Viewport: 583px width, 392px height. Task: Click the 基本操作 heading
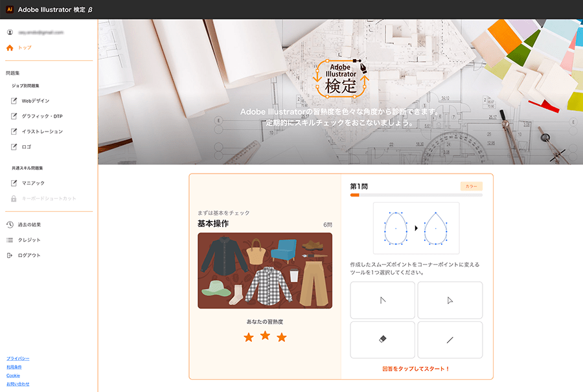(x=213, y=224)
